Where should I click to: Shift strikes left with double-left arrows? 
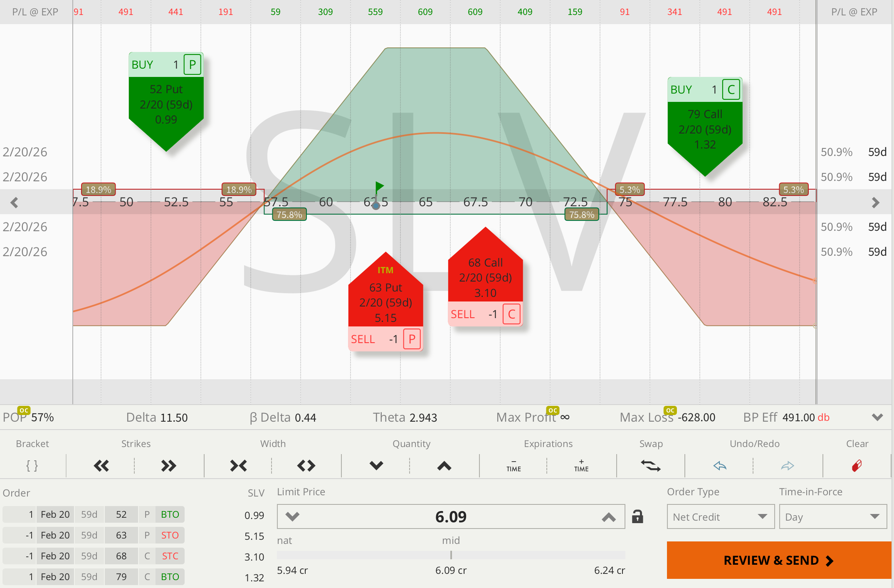pyautogui.click(x=101, y=466)
